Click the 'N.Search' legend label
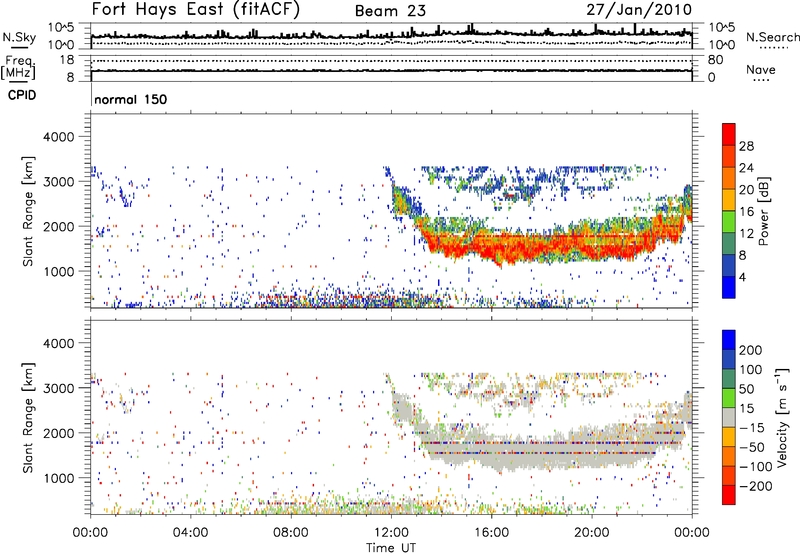Image resolution: width=800 pixels, height=554 pixels. pos(773,37)
